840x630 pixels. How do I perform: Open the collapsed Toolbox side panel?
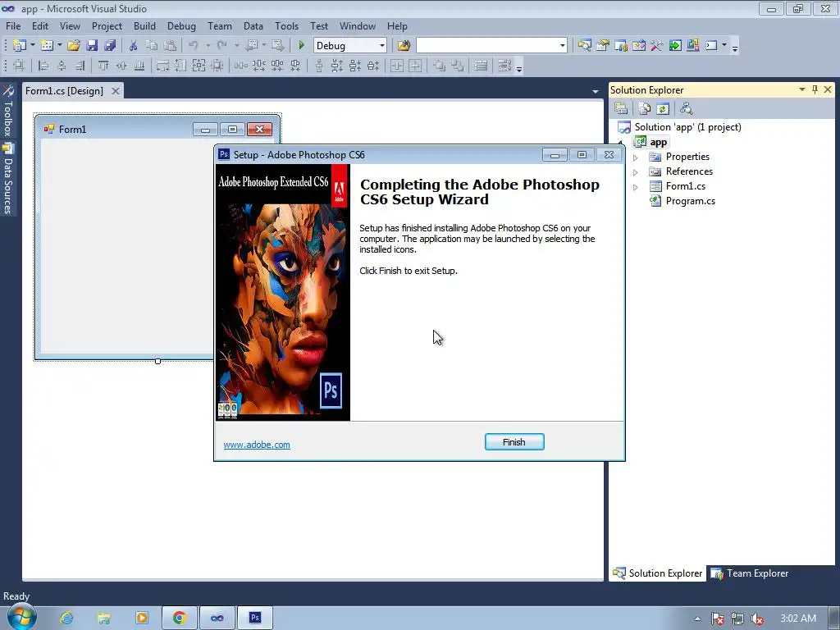8,111
